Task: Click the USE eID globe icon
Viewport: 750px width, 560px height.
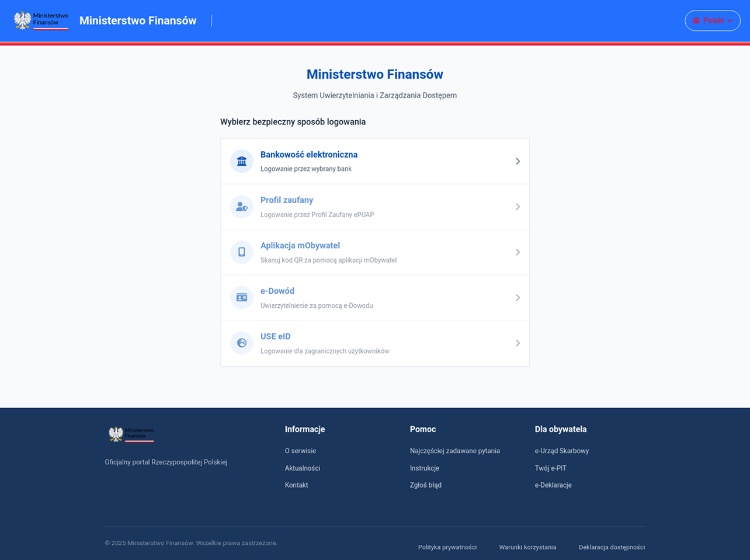Action: tap(241, 343)
